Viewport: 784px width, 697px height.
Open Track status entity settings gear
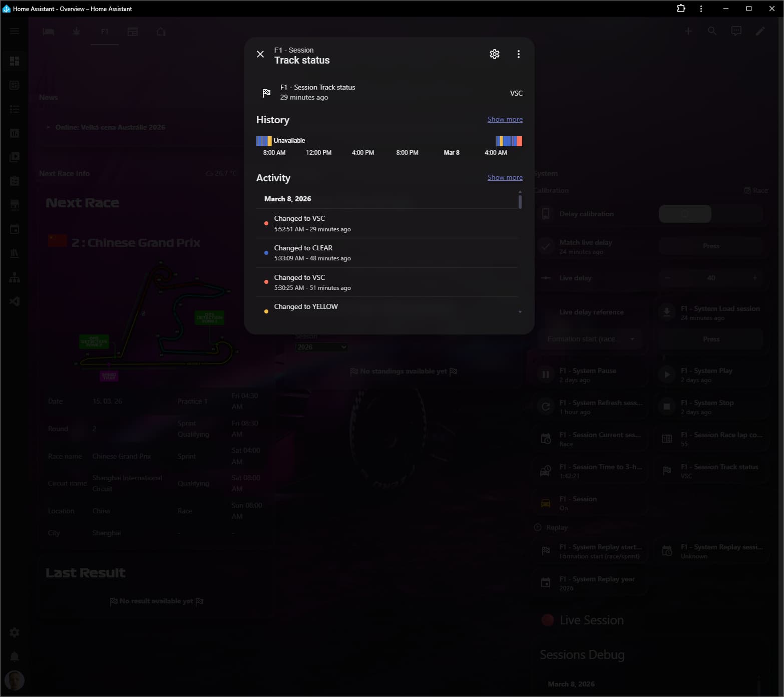pyautogui.click(x=495, y=54)
